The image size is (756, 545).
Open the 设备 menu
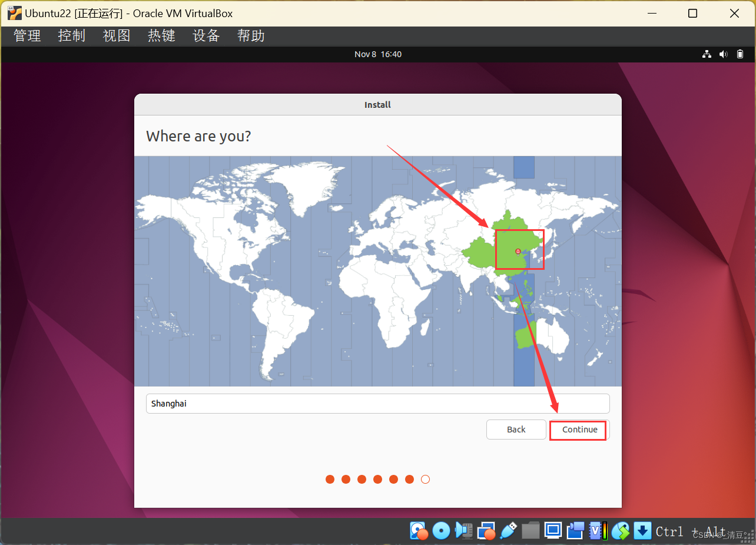tap(206, 36)
